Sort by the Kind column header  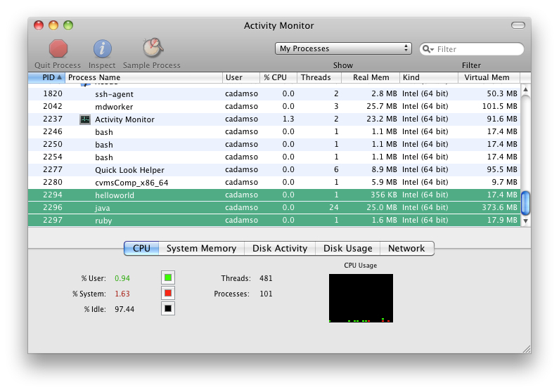(429, 77)
